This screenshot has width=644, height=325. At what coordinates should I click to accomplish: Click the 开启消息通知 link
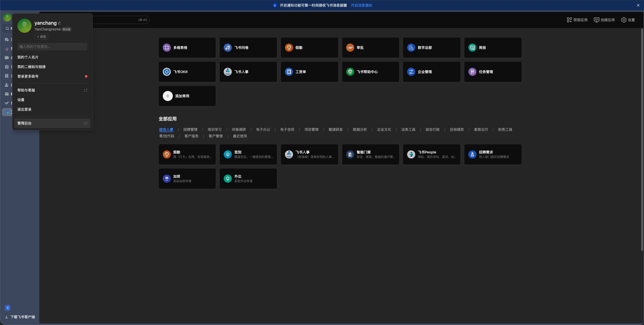tap(361, 5)
